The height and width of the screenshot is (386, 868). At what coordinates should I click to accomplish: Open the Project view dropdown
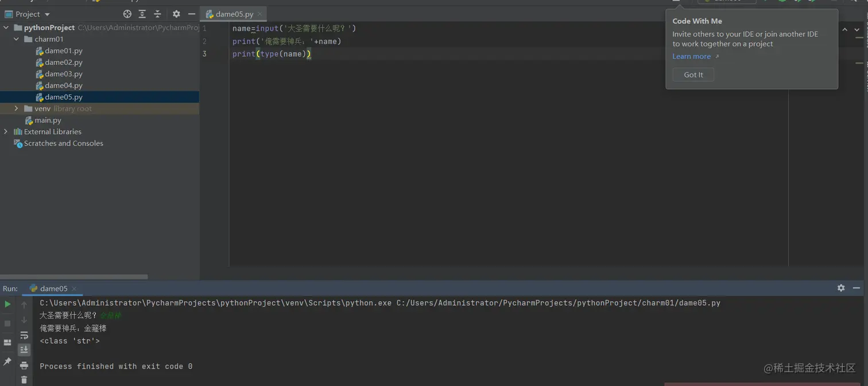point(47,14)
